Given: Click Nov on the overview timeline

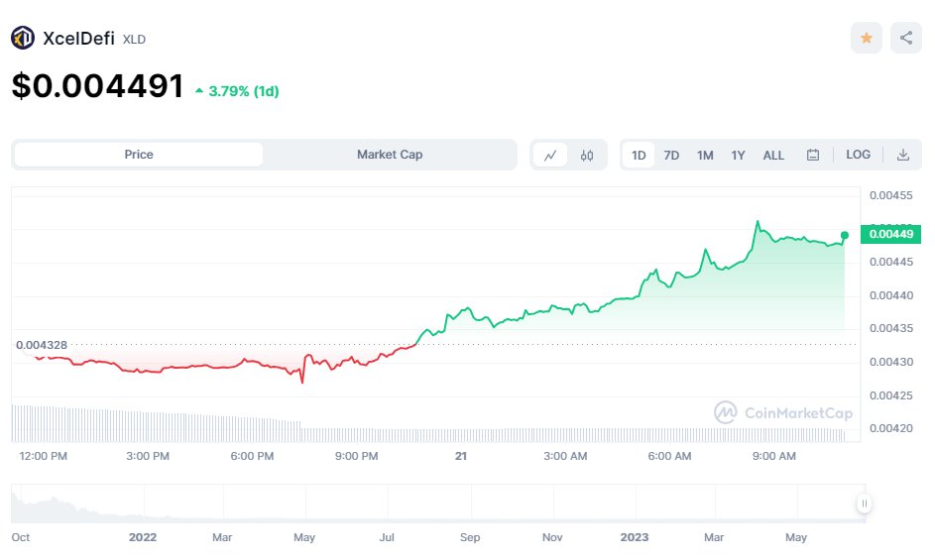Looking at the screenshot, I should click(x=552, y=537).
